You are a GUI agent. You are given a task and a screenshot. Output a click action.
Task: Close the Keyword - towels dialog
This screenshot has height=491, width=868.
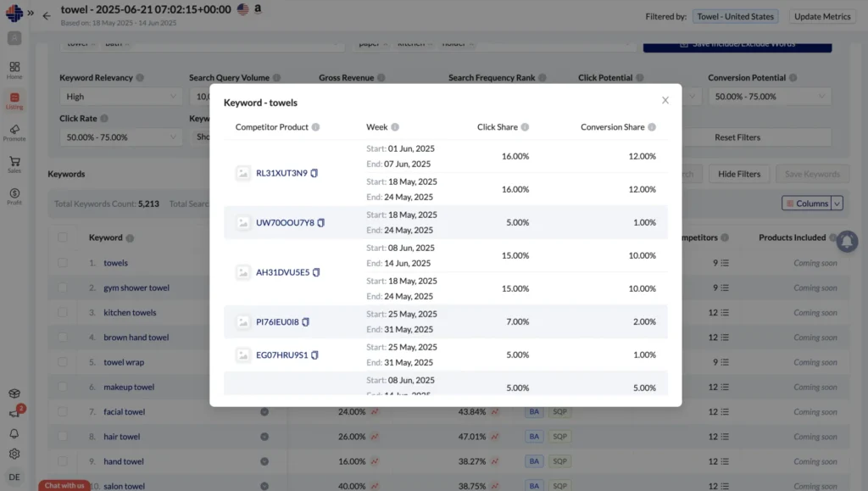(x=665, y=100)
